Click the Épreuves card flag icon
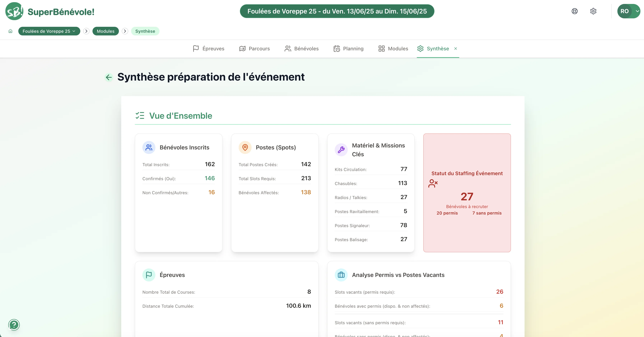The image size is (644, 337). 149,275
